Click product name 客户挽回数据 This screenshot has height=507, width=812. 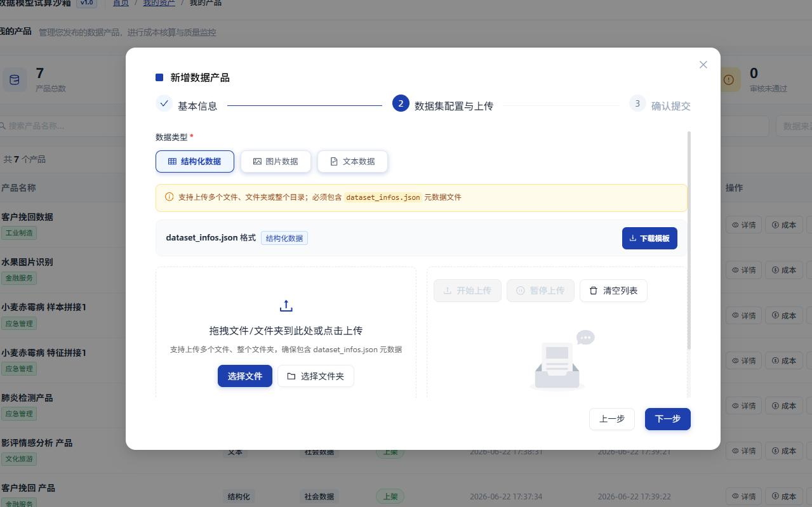(27, 217)
